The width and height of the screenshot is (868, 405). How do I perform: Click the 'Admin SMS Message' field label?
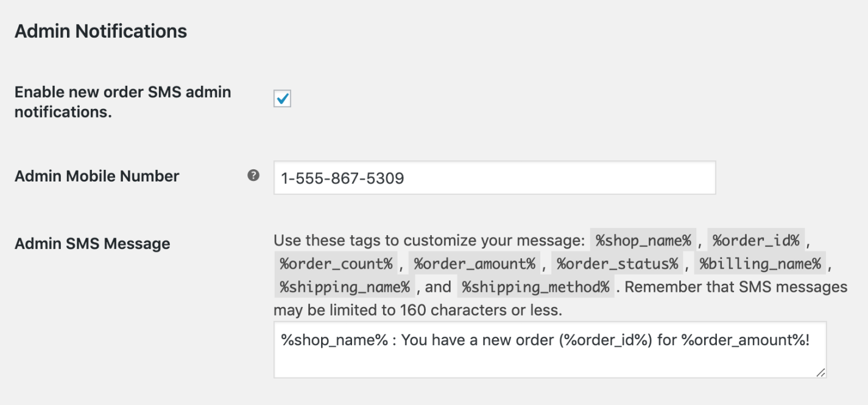pos(92,244)
